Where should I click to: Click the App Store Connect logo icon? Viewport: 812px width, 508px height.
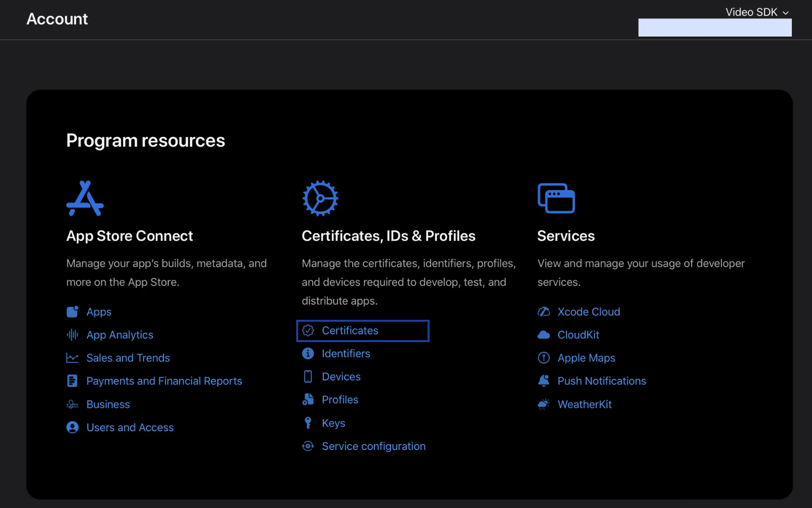tap(85, 198)
